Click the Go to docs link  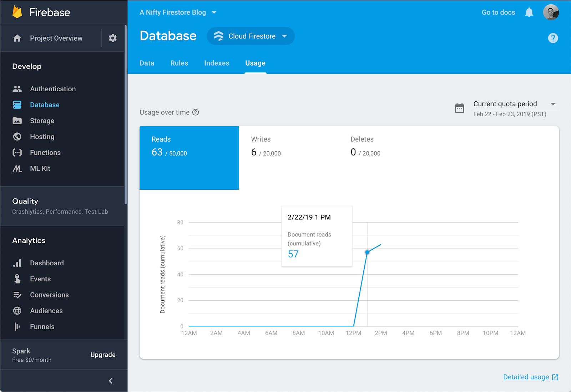[498, 12]
